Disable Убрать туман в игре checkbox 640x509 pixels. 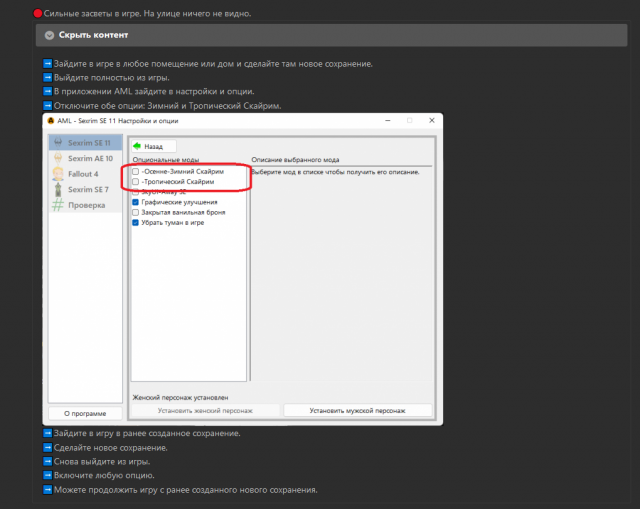(136, 223)
